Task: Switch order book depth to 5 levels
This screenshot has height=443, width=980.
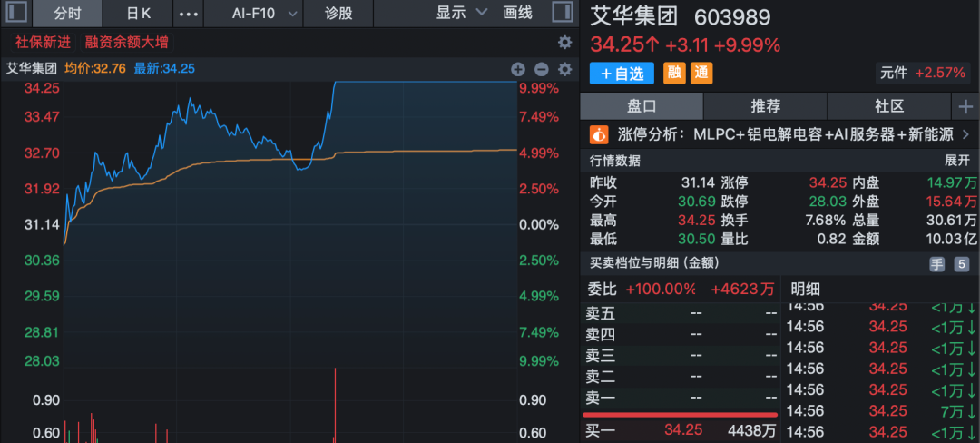Action: (962, 264)
